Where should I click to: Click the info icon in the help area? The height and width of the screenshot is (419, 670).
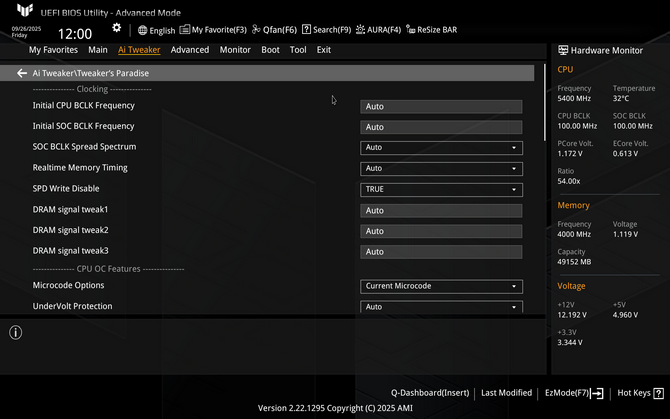(16, 333)
